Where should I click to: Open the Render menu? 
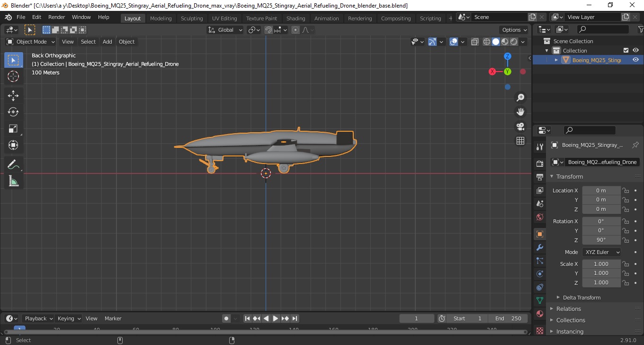pos(56,17)
